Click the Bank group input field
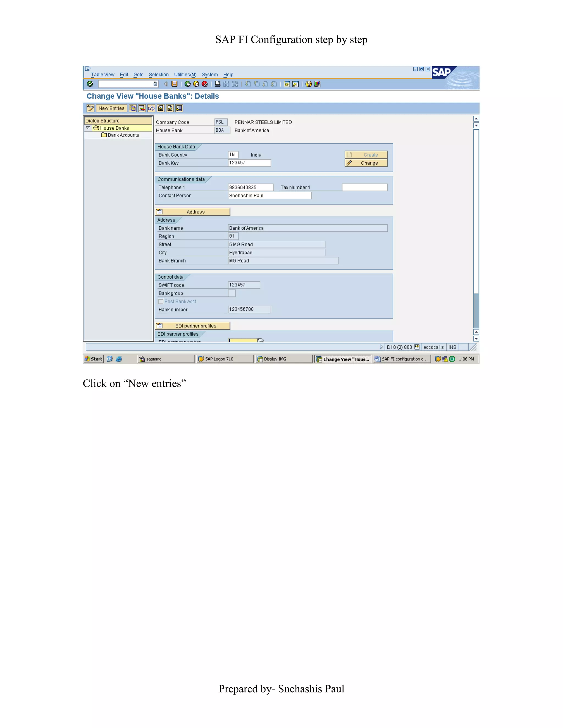 (x=232, y=293)
